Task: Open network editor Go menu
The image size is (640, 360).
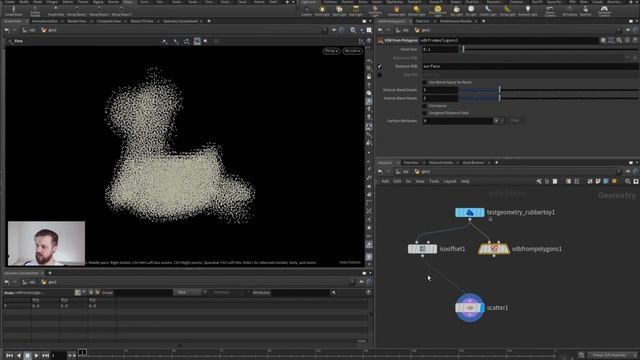Action: [408, 181]
